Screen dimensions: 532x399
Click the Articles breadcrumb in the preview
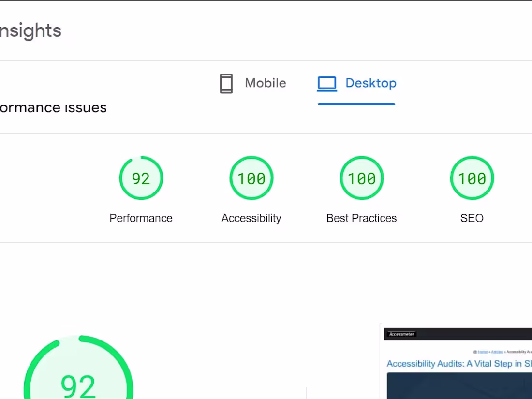pos(497,352)
